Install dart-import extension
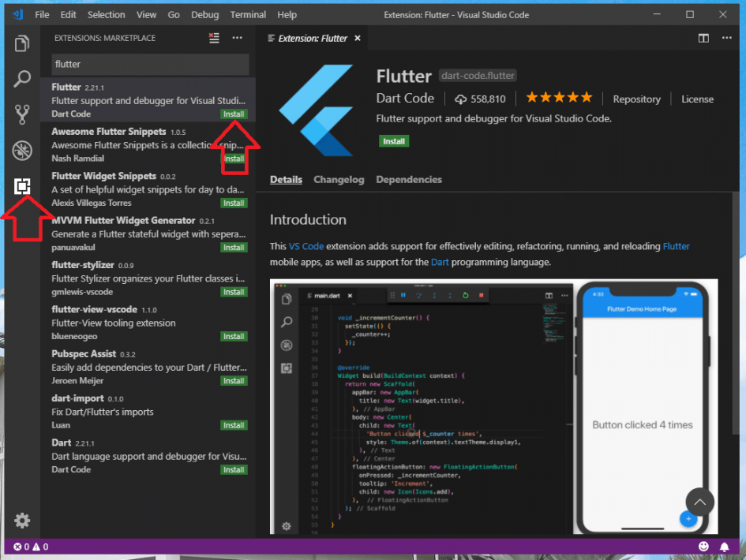The height and width of the screenshot is (560, 746). [234, 425]
